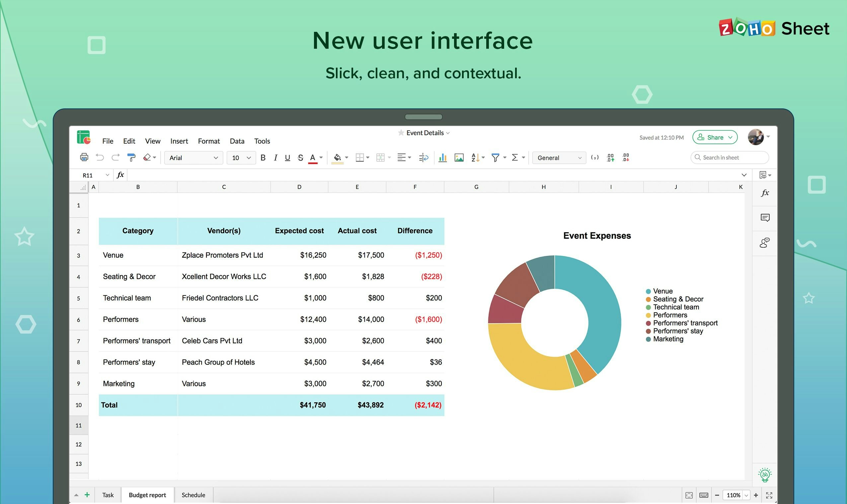This screenshot has width=847, height=504.
Task: Click the Print icon in toolbar
Action: pyautogui.click(x=84, y=157)
